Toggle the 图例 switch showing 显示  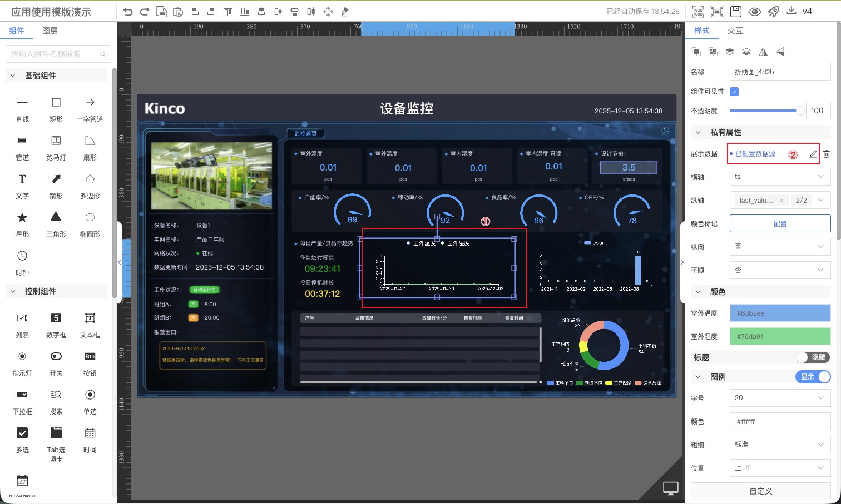(x=813, y=377)
